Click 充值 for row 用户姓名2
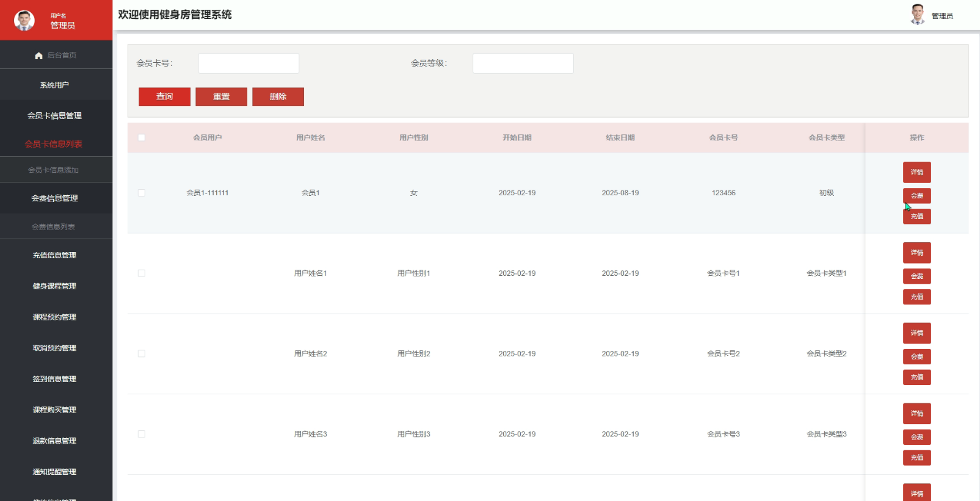Screen dimensions: 980x501 click(x=917, y=377)
